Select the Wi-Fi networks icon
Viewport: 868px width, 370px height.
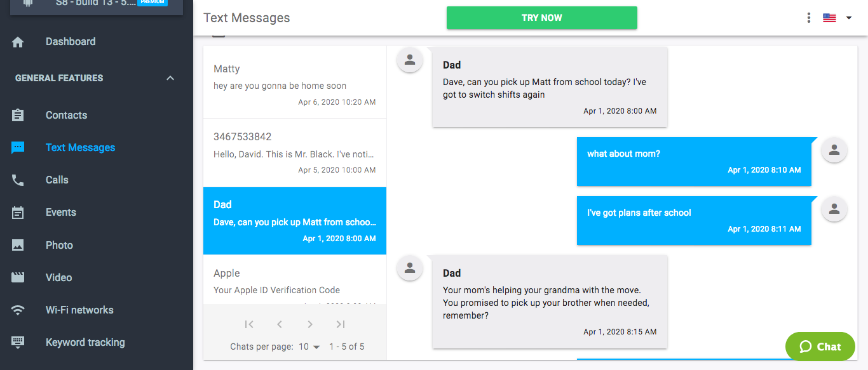(x=18, y=310)
